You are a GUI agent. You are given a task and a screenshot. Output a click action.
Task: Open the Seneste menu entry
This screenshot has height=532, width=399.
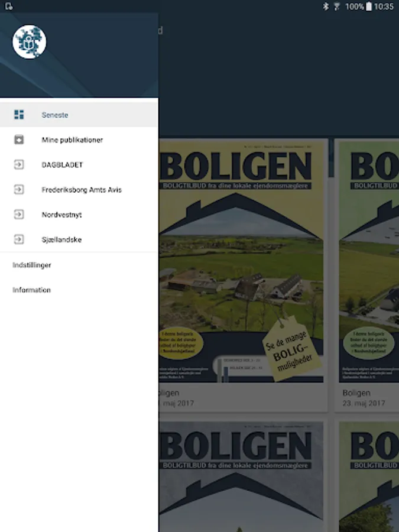click(79, 115)
